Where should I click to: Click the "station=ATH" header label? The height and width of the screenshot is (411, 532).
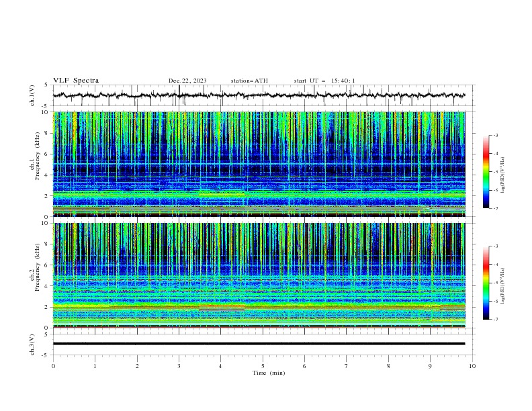click(x=249, y=81)
